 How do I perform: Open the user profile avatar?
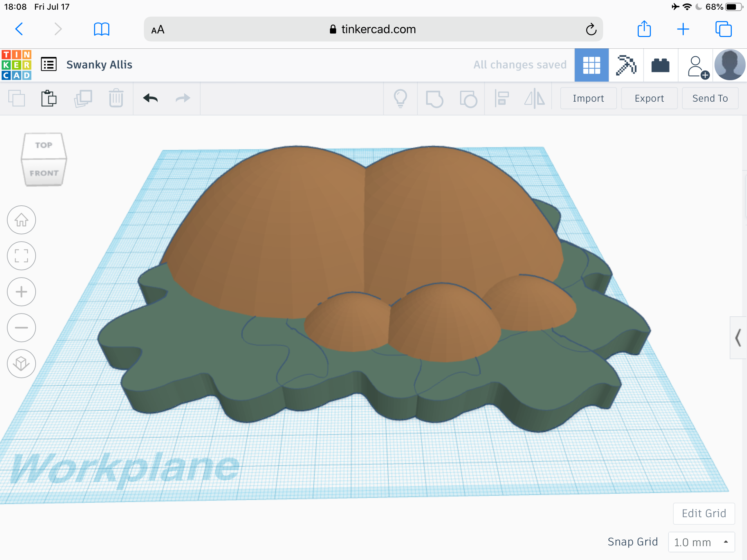730,65
